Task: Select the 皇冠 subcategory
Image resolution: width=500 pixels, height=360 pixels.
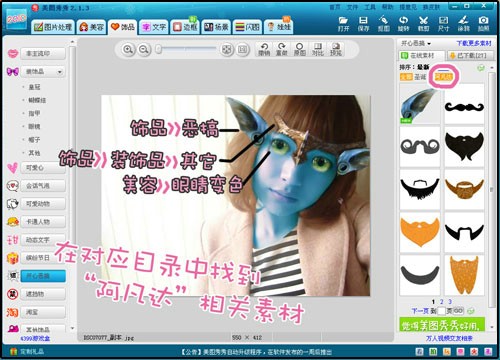Action: 34,87
